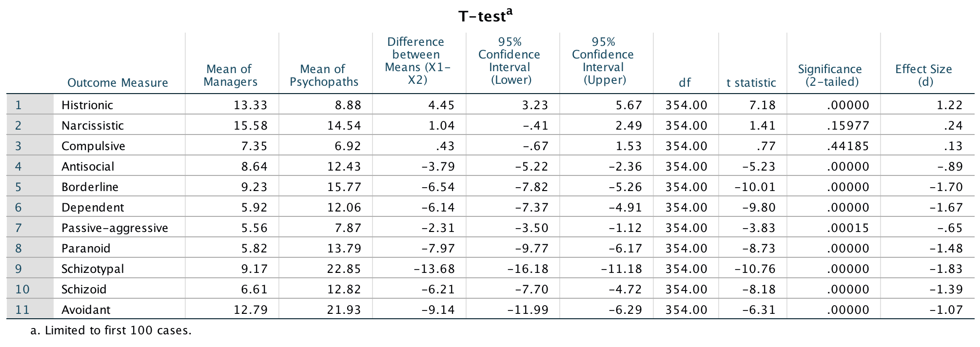Select the Passive-aggressive row label
This screenshot has height=347, width=980.
(115, 228)
